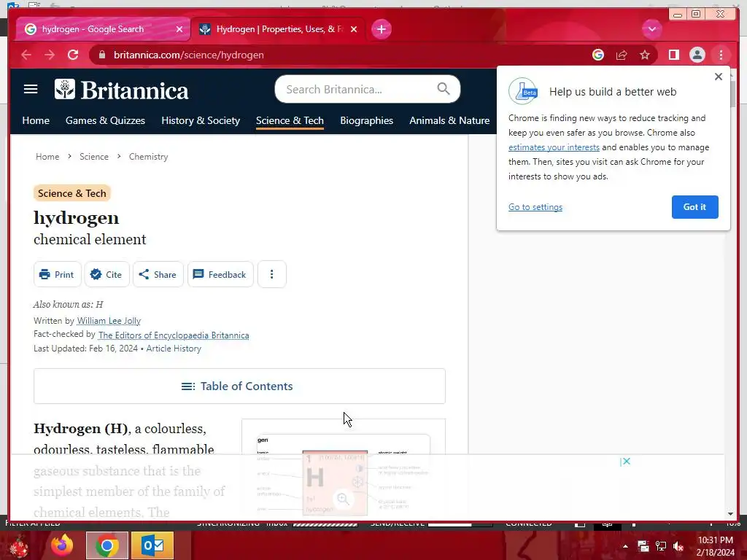The height and width of the screenshot is (560, 747).
Task: Go to Science breadcrumb
Action: coord(94,157)
